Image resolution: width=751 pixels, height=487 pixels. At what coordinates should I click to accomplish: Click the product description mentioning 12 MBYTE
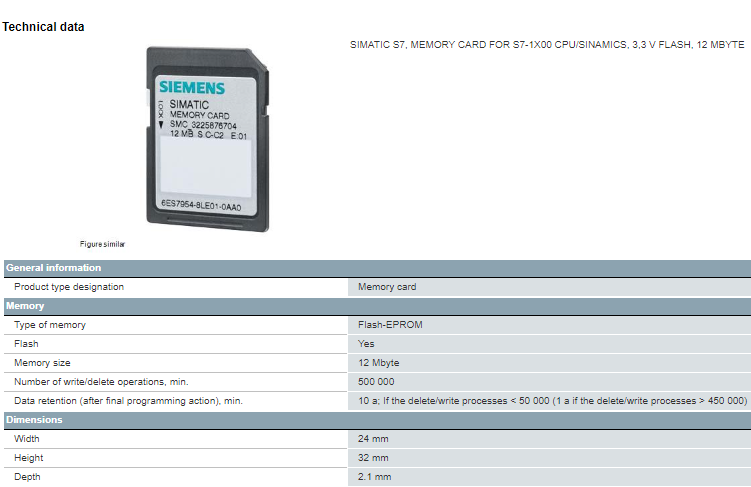point(547,45)
